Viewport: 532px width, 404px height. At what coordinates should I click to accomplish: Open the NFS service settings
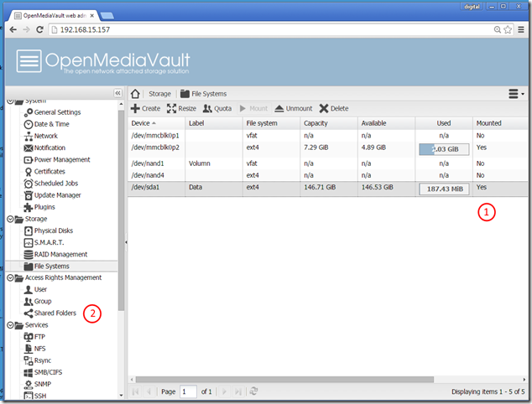[34, 349]
